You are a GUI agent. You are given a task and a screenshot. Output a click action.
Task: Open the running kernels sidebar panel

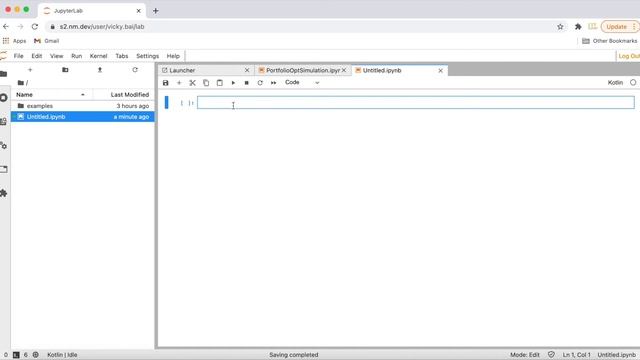coord(4,98)
